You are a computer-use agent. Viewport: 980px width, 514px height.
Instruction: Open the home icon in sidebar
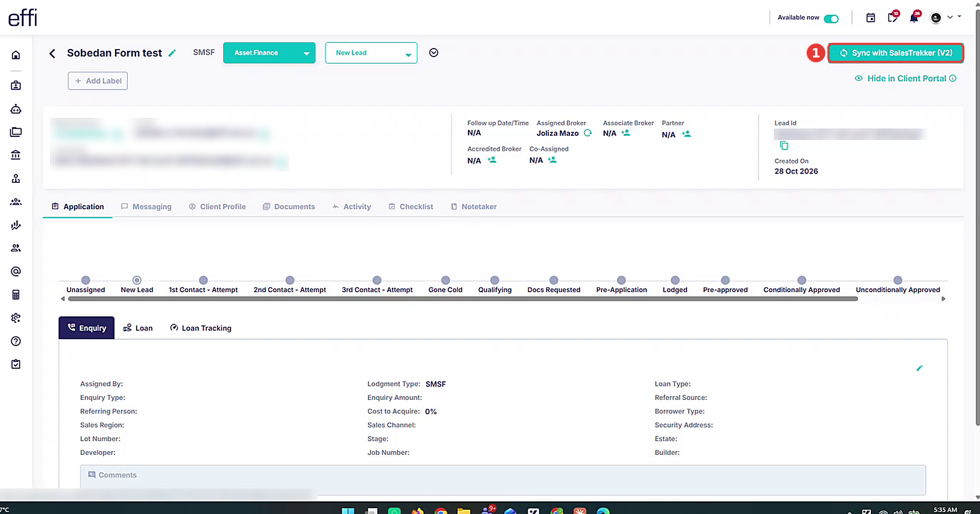pyautogui.click(x=16, y=55)
